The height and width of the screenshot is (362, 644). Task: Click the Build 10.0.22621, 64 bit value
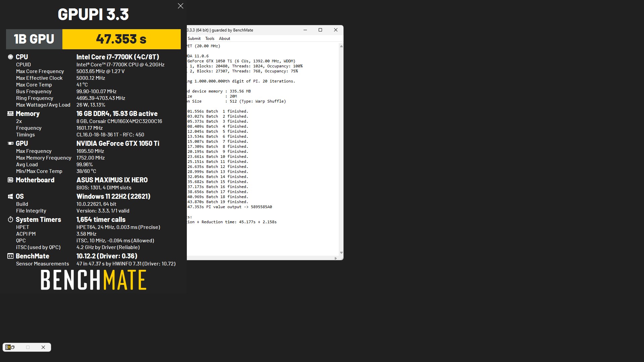96,204
